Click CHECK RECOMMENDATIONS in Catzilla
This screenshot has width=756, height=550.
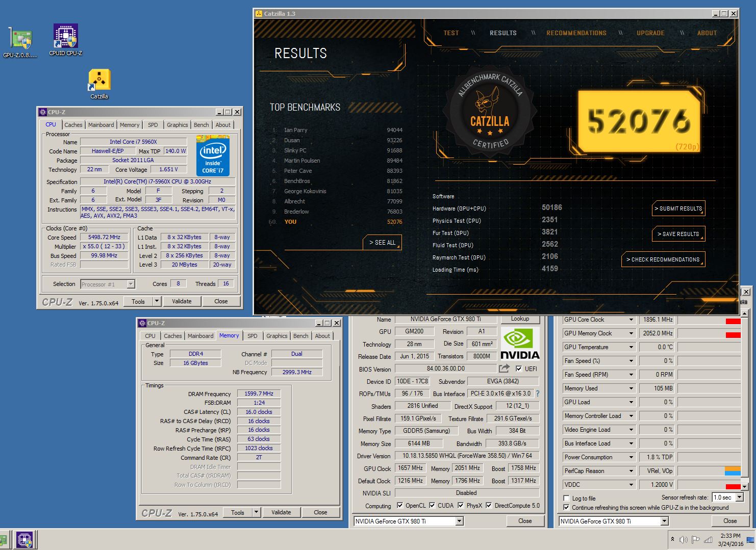663,259
